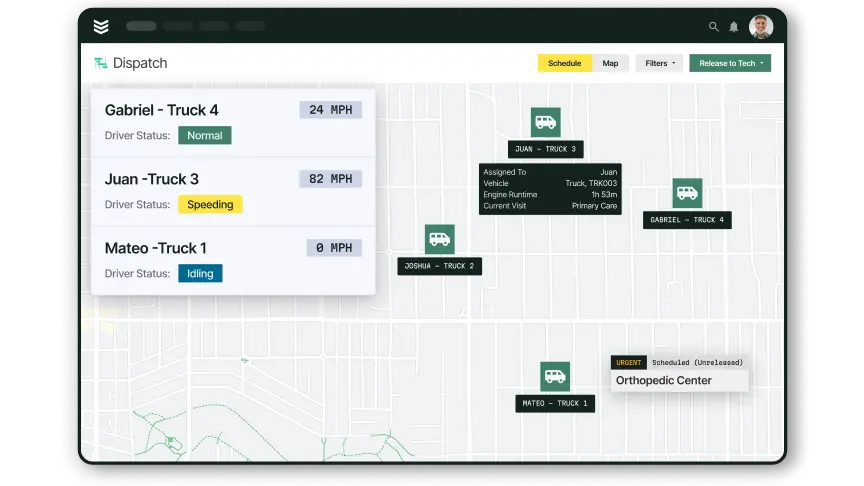Select the Juan -Truck 3 driver row
Viewport: 864px width, 486px height.
[234, 192]
